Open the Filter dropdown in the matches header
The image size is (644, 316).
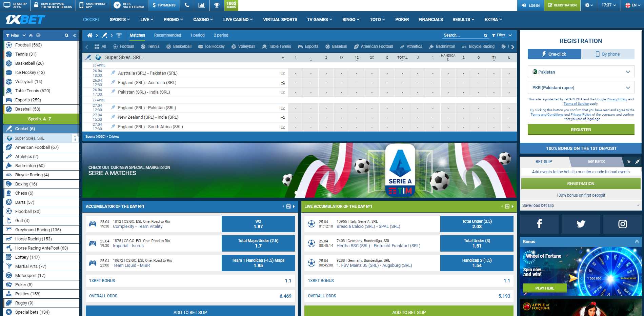(x=502, y=35)
